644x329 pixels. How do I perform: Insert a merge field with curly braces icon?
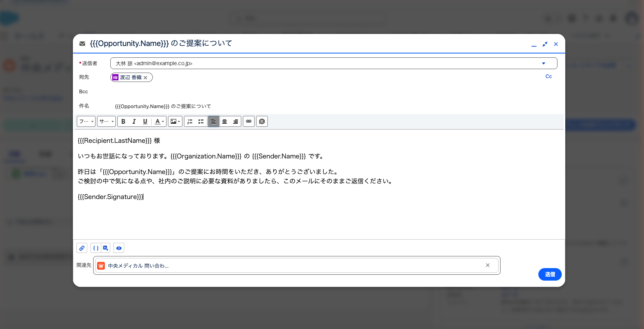(96, 248)
